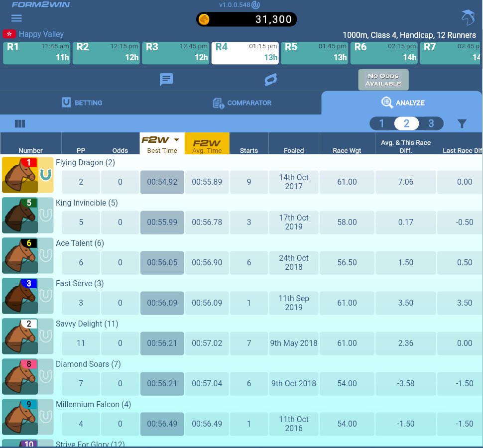
Task: Open the hamburger menu
Action: (x=16, y=18)
